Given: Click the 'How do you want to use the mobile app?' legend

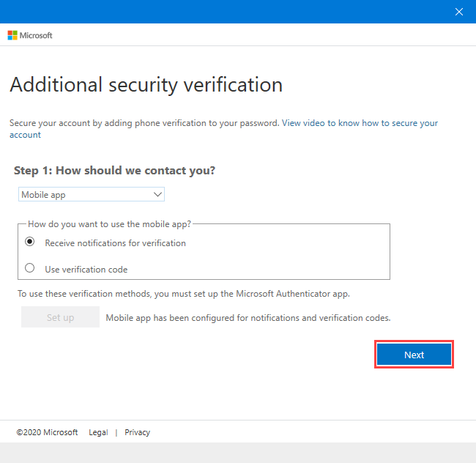Looking at the screenshot, I should click(110, 224).
